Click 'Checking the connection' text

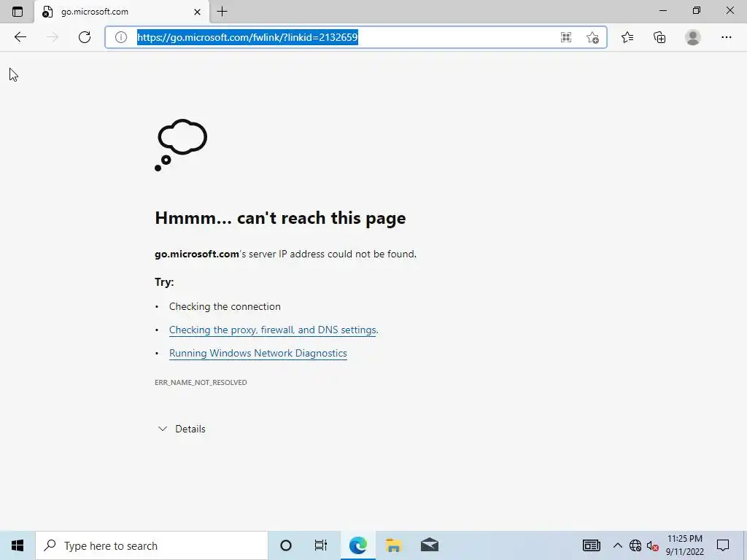225,307
